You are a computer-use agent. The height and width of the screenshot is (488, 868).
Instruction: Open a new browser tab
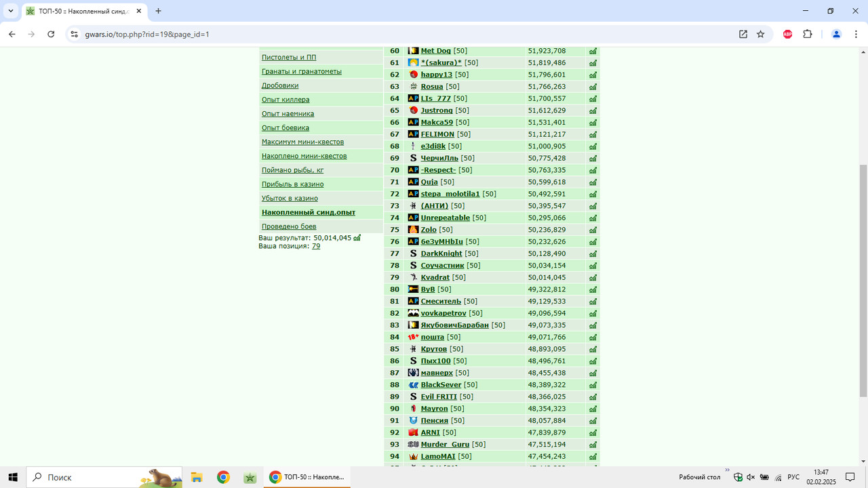point(159,11)
